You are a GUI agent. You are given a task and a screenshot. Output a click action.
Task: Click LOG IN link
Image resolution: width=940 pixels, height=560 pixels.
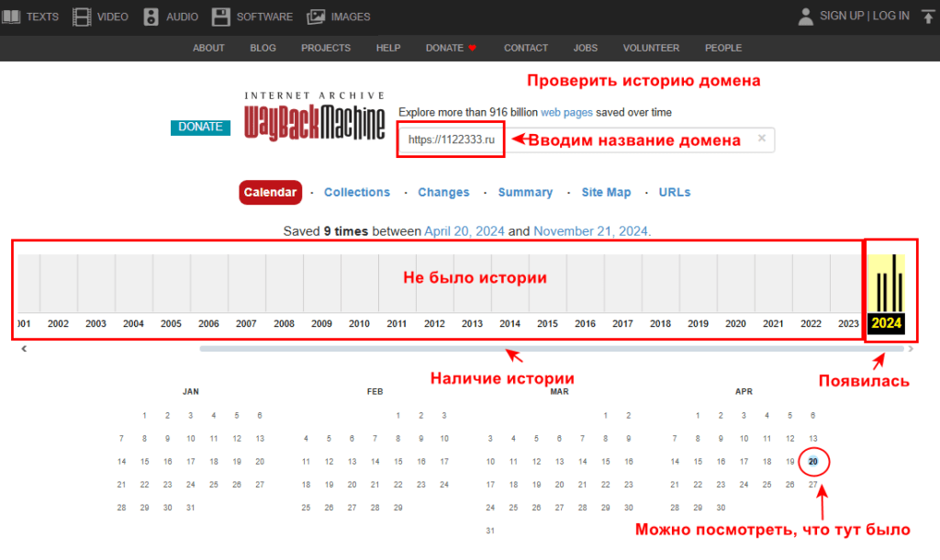pyautogui.click(x=890, y=17)
